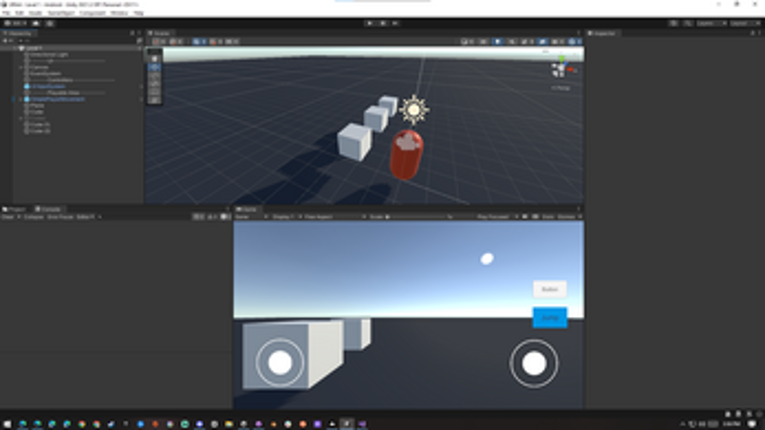
Task: Open the Hierarchy add (+) dropdown
Action: [7, 41]
